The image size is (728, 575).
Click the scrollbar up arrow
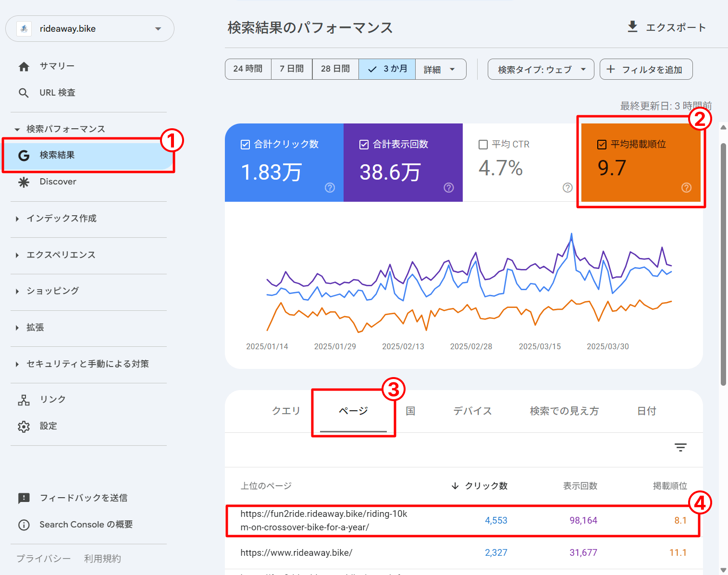coord(723,128)
